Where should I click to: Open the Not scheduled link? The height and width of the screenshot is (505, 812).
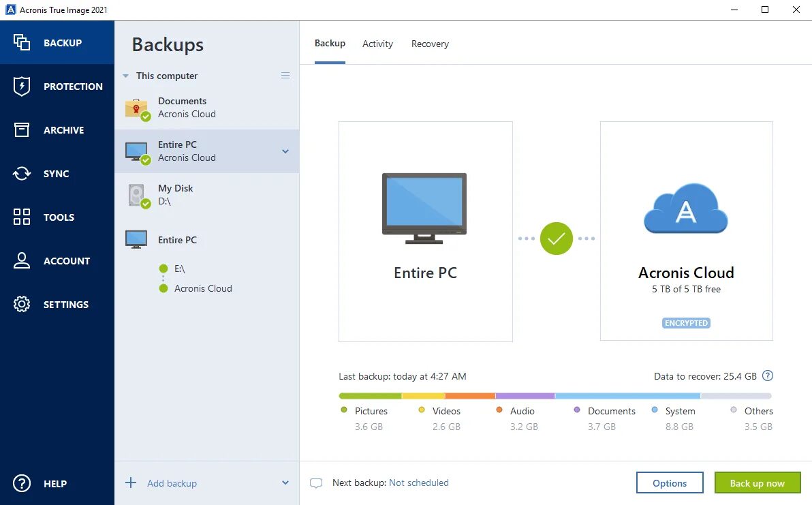click(418, 483)
